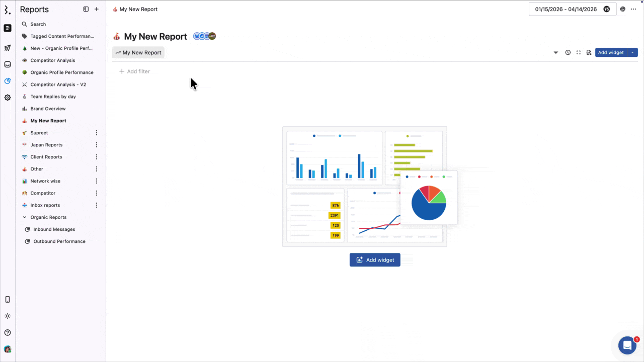Screen dimensions: 644x362
Task: Click the export report icon beside Add widget
Action: point(589,52)
